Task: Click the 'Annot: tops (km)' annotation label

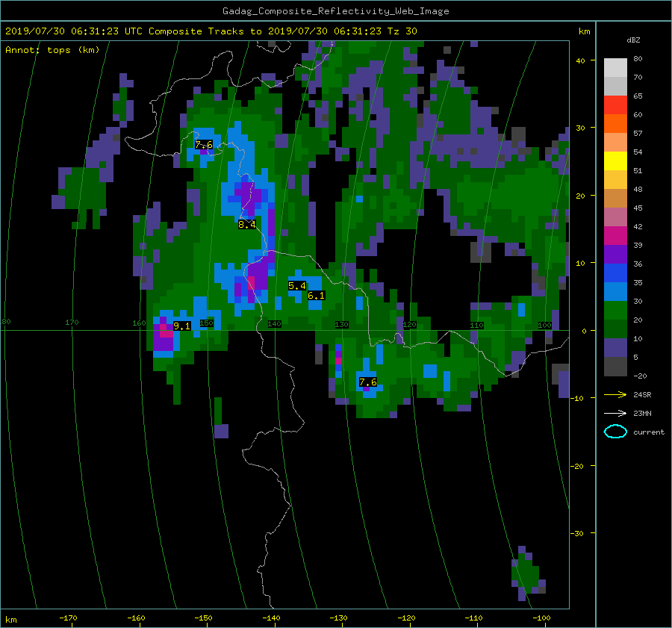Action: click(52, 50)
